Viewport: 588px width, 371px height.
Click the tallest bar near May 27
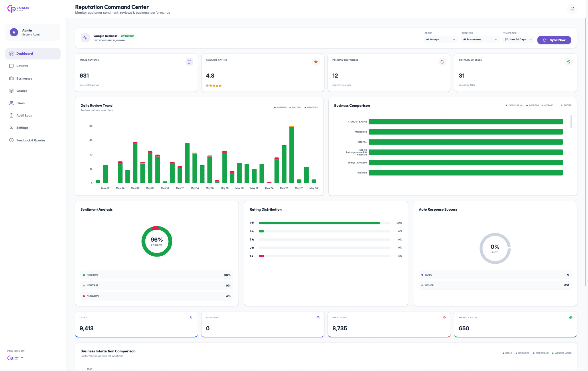click(x=292, y=155)
